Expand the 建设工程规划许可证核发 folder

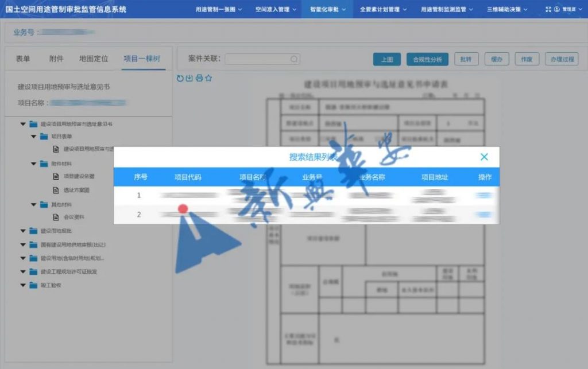coord(23,271)
